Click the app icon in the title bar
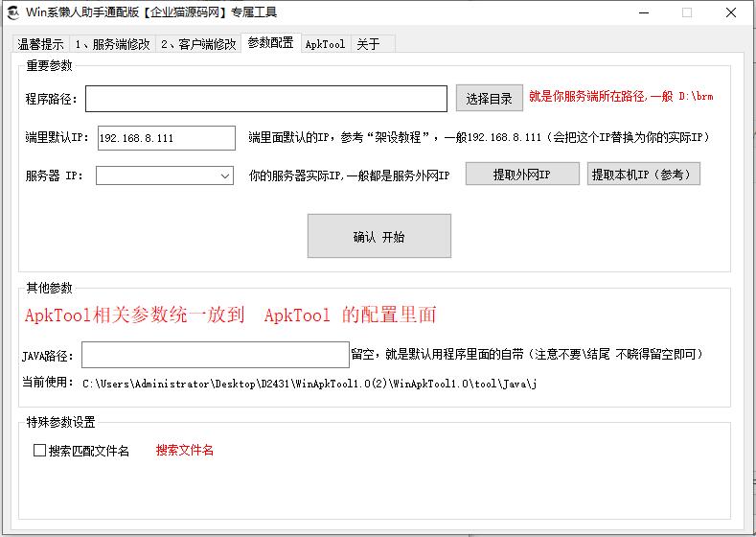The image size is (756, 537). click(x=12, y=12)
